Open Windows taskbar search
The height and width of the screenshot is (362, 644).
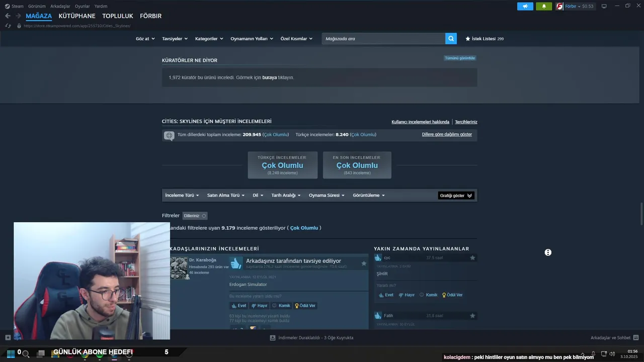26,353
